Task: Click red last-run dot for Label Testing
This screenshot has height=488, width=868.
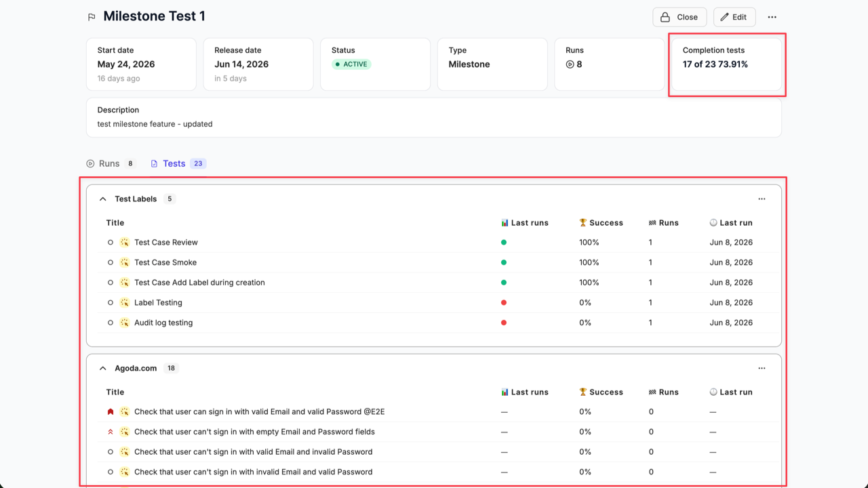Action: (504, 303)
